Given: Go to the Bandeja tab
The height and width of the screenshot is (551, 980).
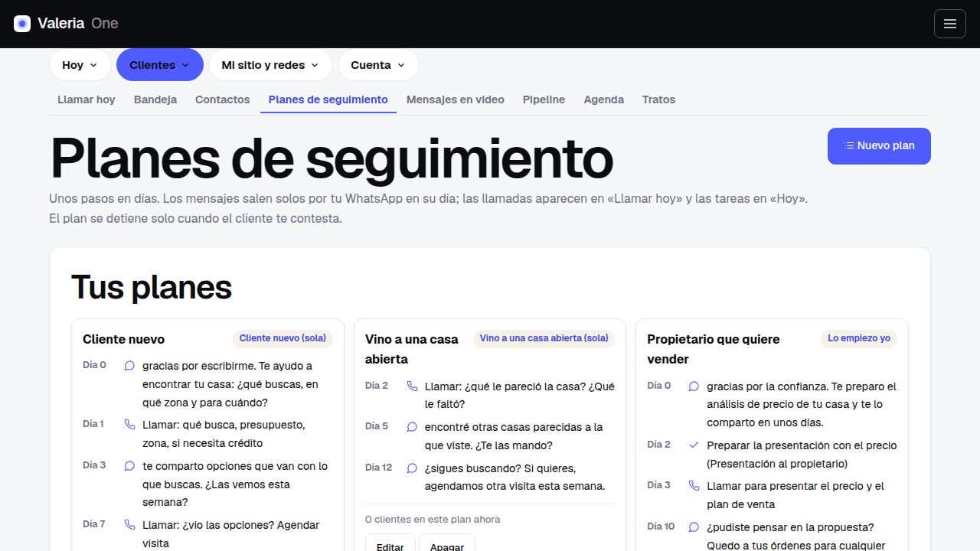Looking at the screenshot, I should (155, 99).
